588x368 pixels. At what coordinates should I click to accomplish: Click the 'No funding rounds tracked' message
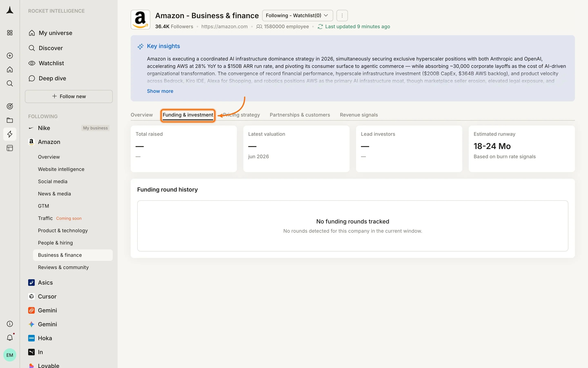(353, 221)
